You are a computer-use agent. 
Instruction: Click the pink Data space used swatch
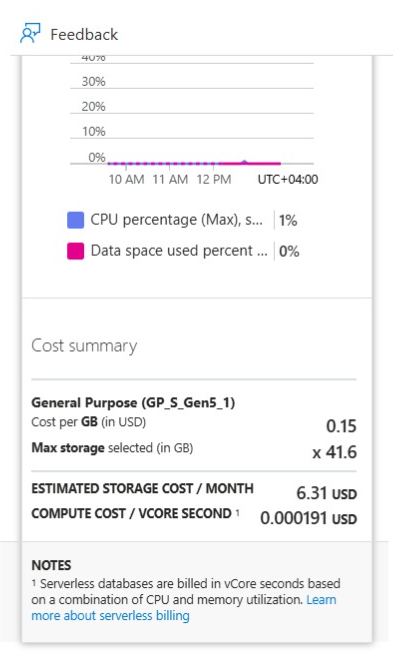pos(75,251)
